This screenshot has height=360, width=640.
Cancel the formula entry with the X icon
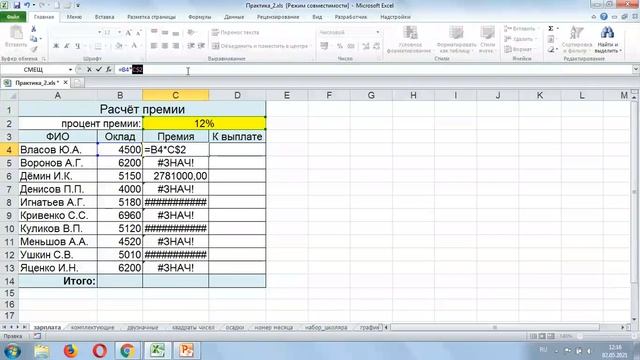pos(89,70)
